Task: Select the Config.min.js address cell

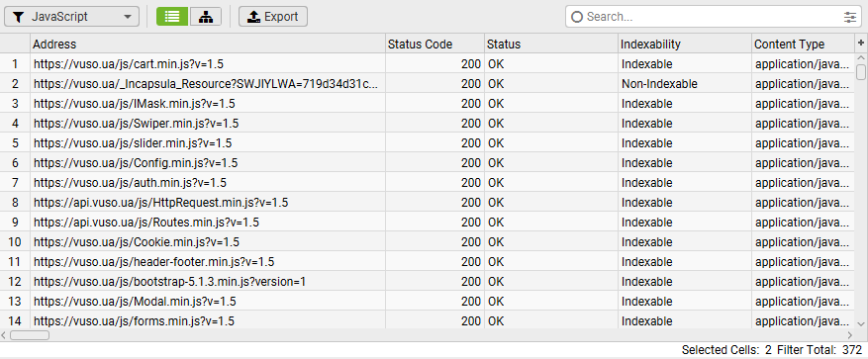Action: pos(208,163)
